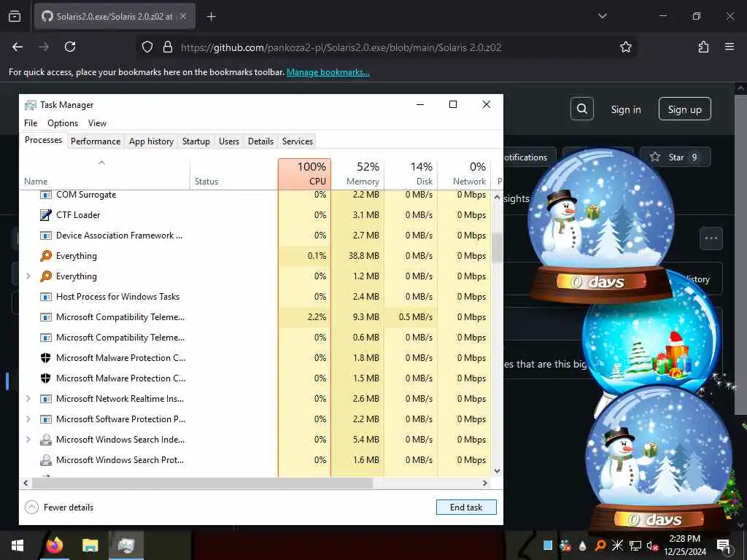The width and height of the screenshot is (747, 560).
Task: Open the list all tabs dropdown
Action: coord(602,16)
